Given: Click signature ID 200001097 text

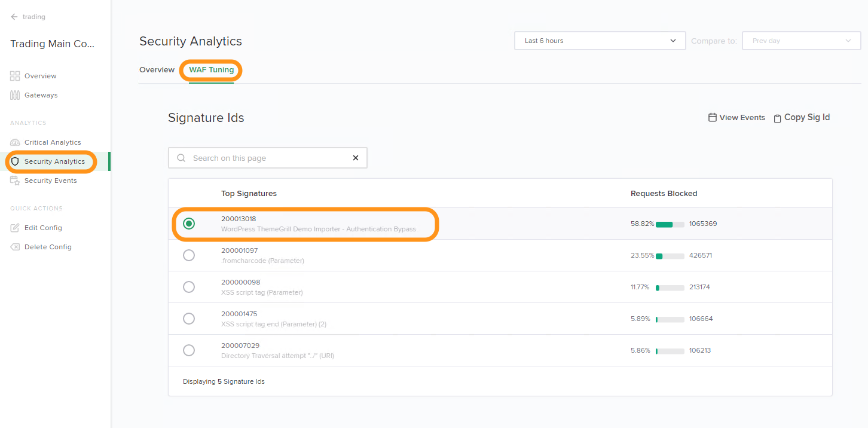Looking at the screenshot, I should tap(239, 250).
